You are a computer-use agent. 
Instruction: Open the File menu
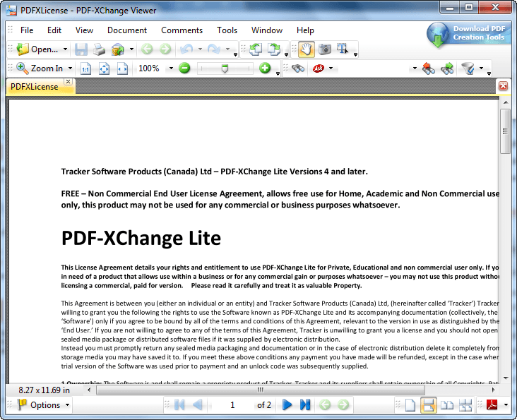[x=27, y=30]
